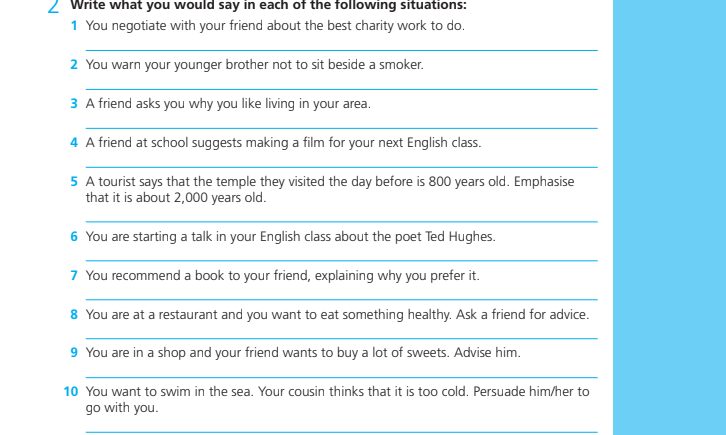Screen dimensions: 726x435
Task: Click the answer line under question 3
Action: (340, 127)
